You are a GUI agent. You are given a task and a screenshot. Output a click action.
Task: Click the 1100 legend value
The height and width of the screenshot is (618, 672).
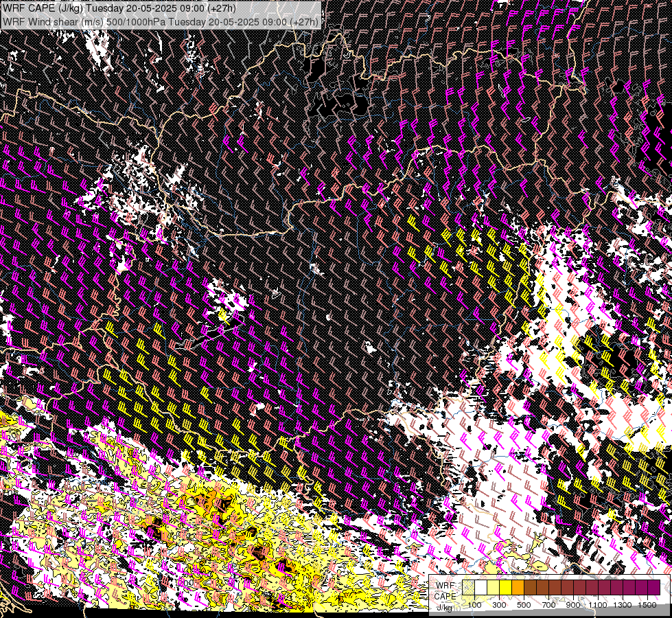597,605
